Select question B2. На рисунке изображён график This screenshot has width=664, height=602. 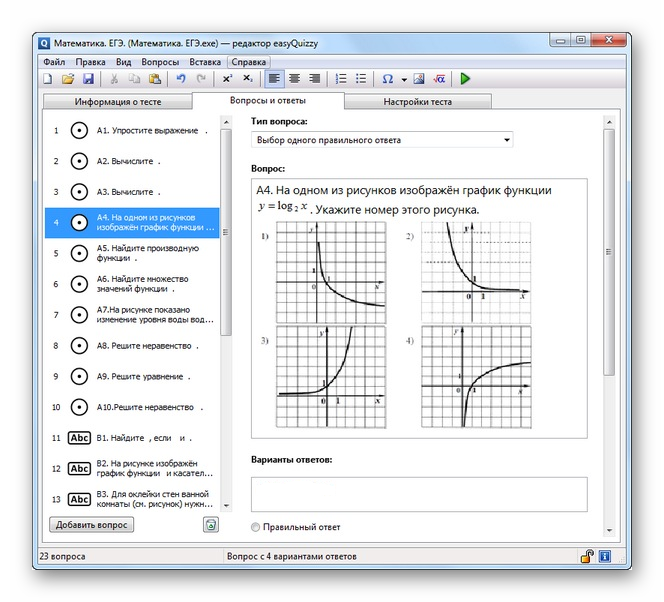click(132, 469)
